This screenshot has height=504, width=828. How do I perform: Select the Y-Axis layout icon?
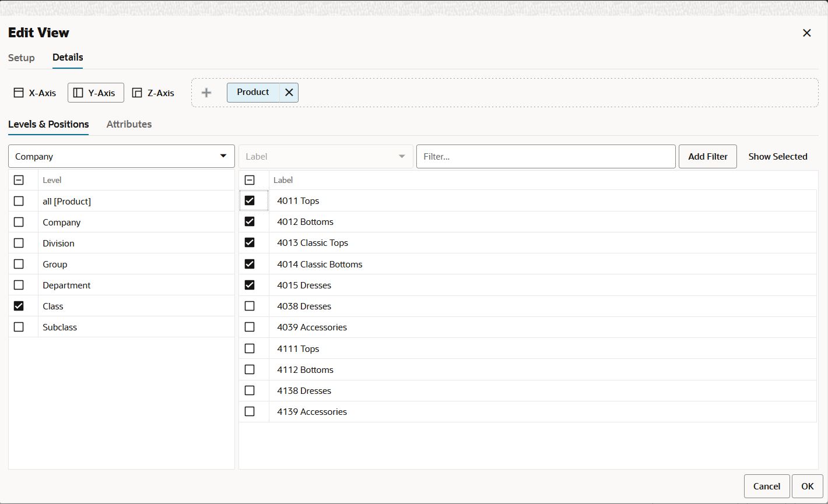pos(78,92)
